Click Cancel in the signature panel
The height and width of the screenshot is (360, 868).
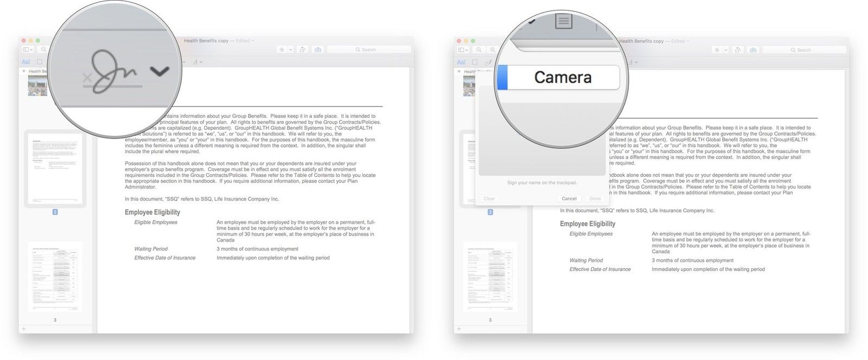pos(569,199)
